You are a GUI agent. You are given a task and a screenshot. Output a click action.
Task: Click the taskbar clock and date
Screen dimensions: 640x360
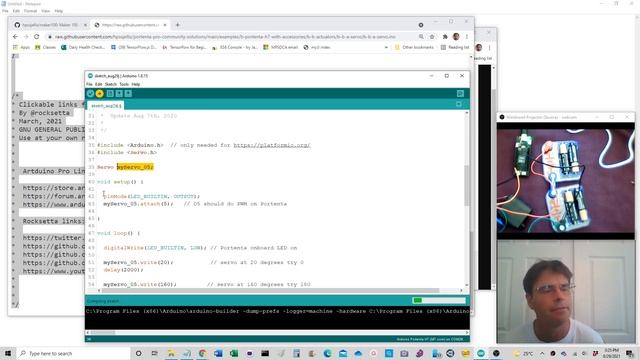[x=611, y=353]
